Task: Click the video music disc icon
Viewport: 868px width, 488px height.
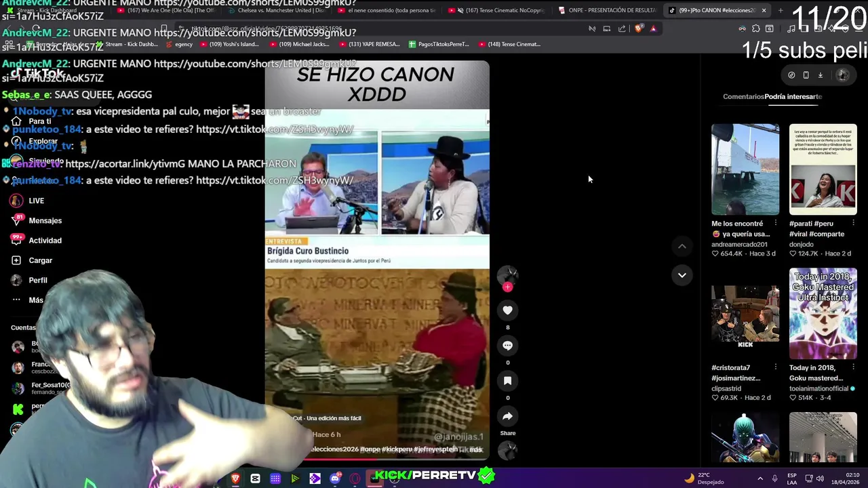Action: pos(507,451)
